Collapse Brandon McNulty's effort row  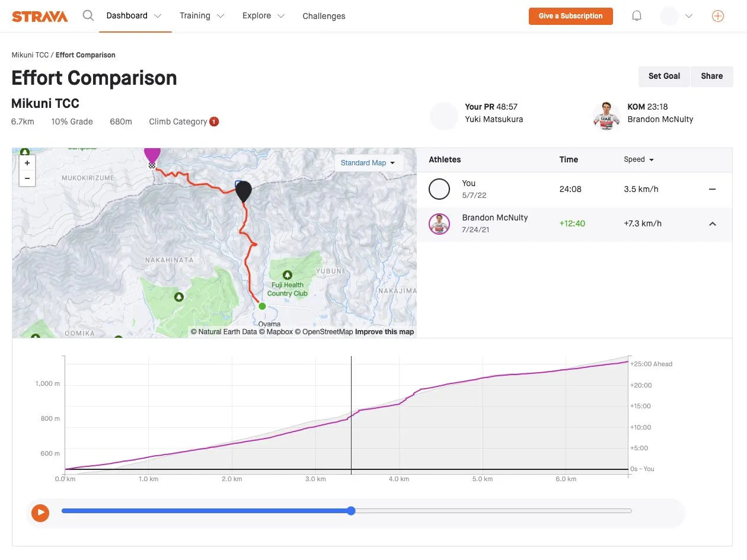(x=713, y=223)
